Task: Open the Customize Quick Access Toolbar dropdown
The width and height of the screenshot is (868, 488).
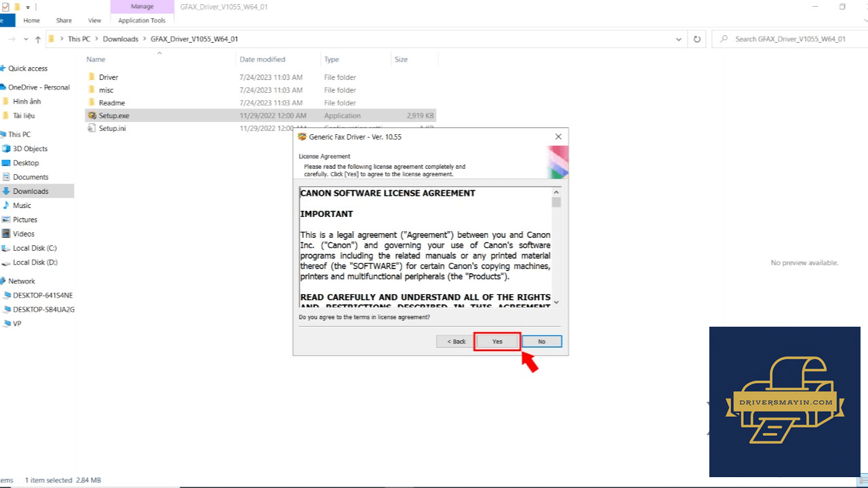Action: click(28, 7)
